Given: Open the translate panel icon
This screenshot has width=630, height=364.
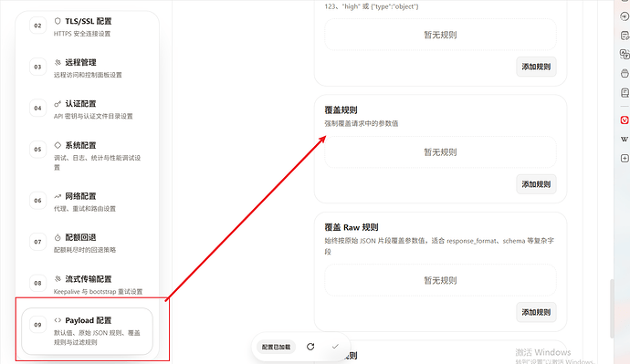Looking at the screenshot, I should click(x=625, y=54).
